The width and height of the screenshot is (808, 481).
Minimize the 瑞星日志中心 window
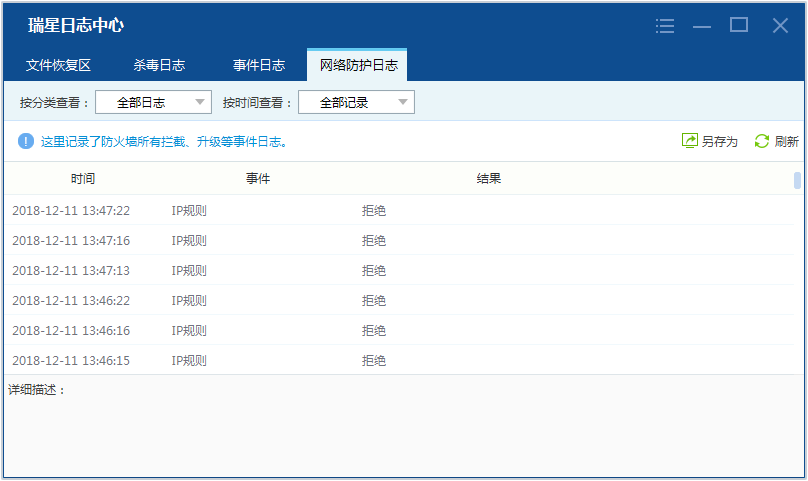[702, 26]
